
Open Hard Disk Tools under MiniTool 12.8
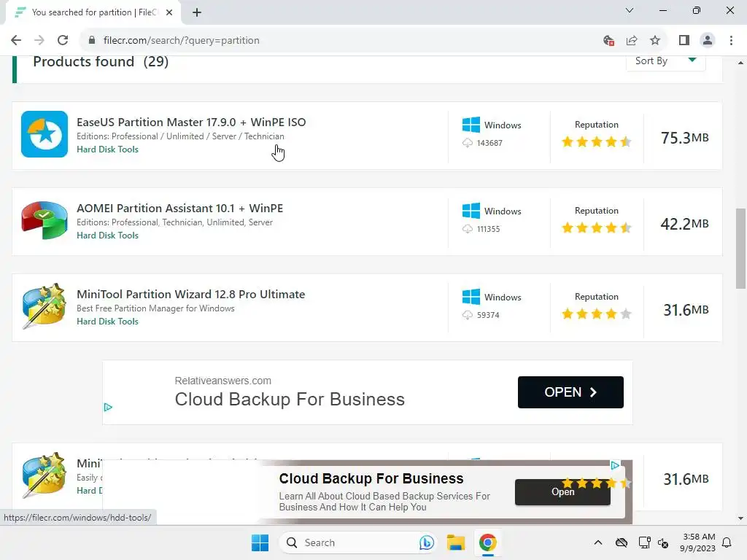tap(108, 322)
